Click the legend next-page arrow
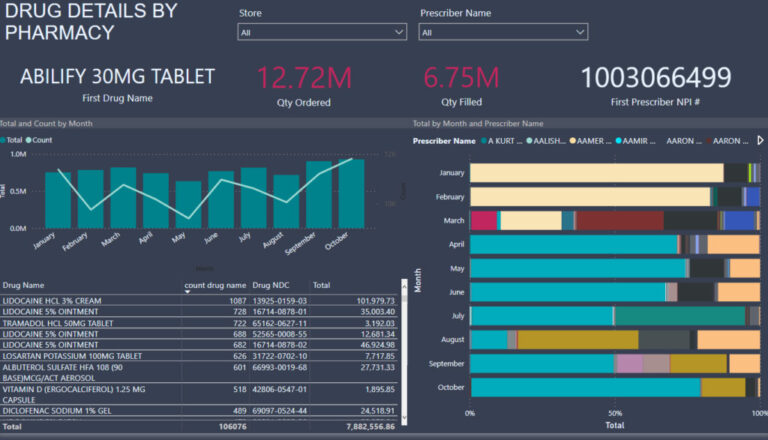The width and height of the screenshot is (768, 440). pyautogui.click(x=759, y=141)
